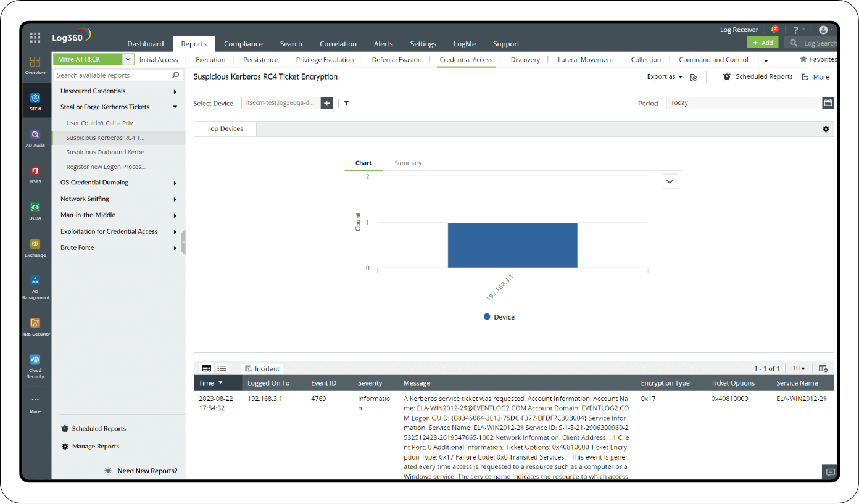
Task: Open Cloud Security in the sidebar
Action: click(35, 365)
